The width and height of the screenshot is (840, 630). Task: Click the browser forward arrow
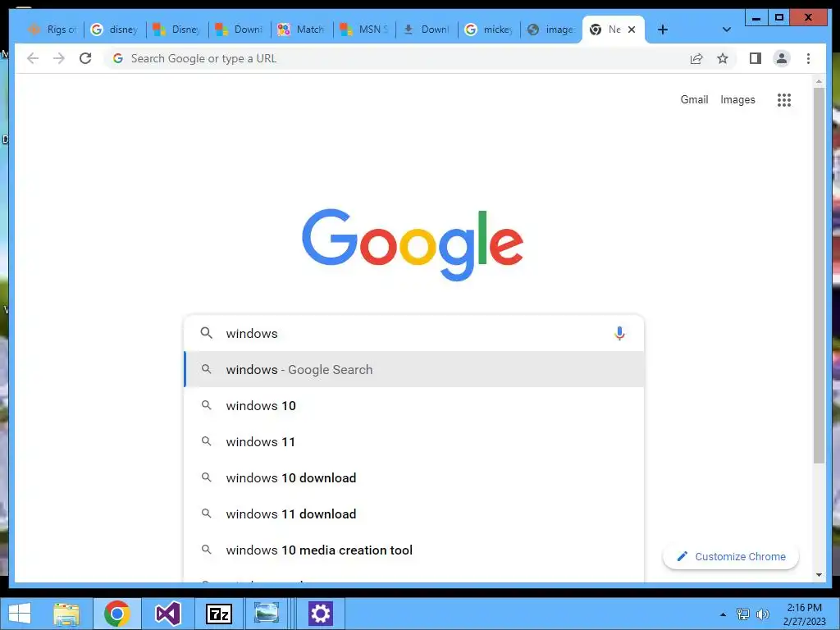coord(59,58)
